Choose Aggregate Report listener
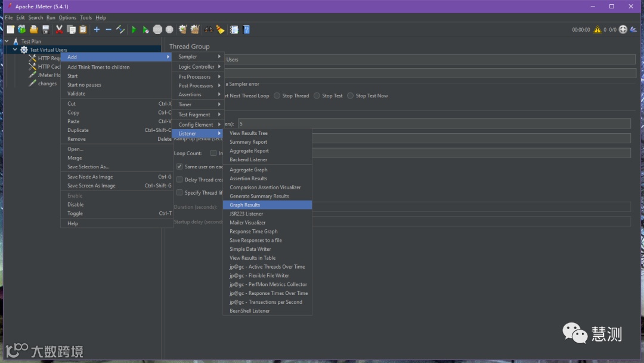This screenshot has width=644, height=363. [x=267, y=151]
